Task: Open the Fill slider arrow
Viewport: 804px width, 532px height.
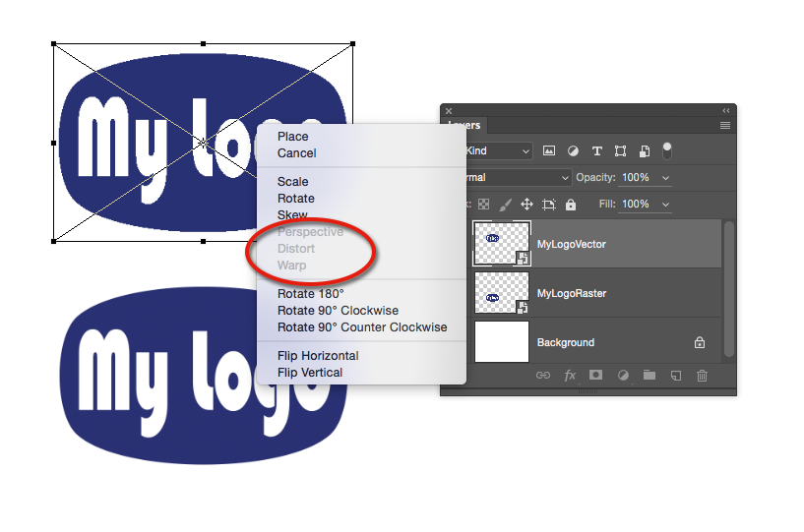Action: [x=665, y=204]
